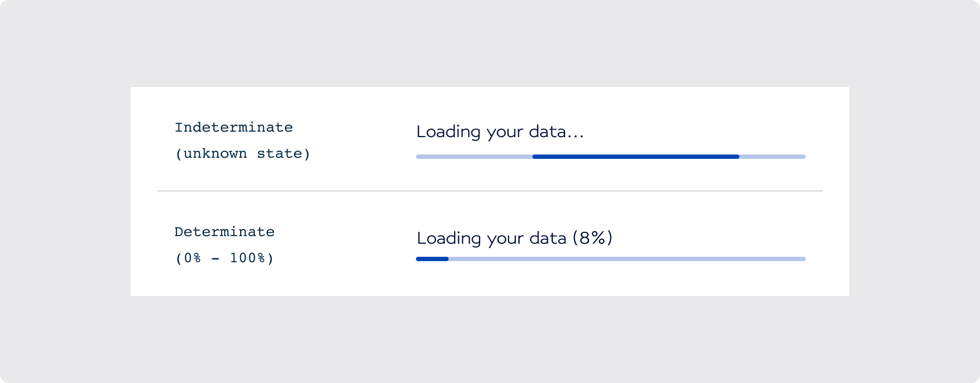Click light track left of indeterminate segment
The width and height of the screenshot is (980, 383).
tap(474, 157)
